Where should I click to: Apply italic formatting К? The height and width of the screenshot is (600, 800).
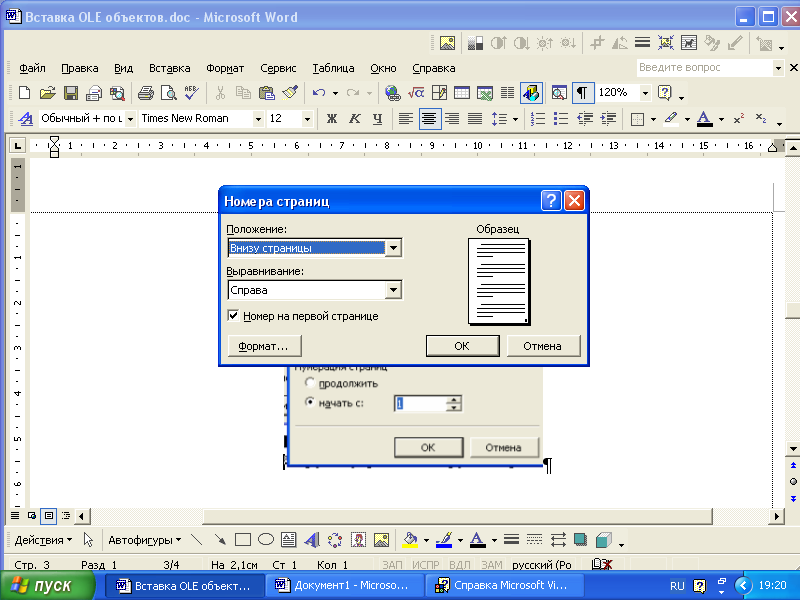(355, 119)
